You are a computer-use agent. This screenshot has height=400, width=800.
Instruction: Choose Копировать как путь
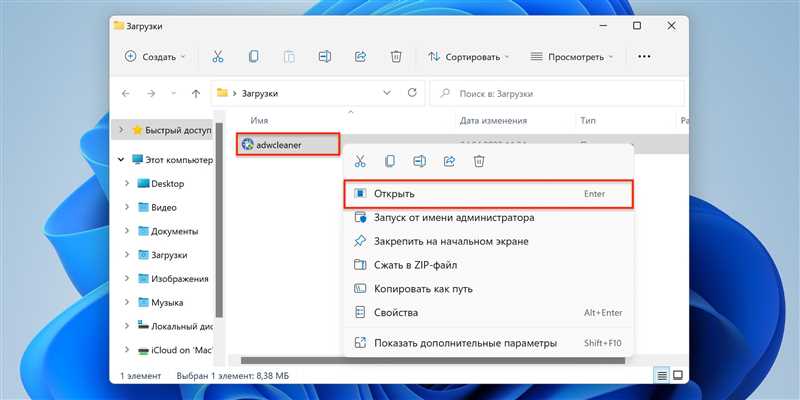coord(489,289)
